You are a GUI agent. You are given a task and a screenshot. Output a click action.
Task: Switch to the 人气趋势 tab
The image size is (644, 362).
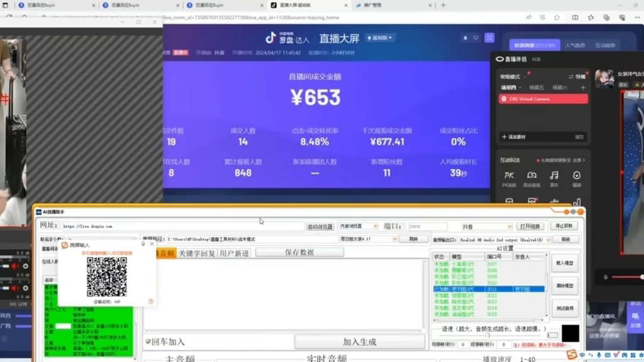tap(574, 45)
